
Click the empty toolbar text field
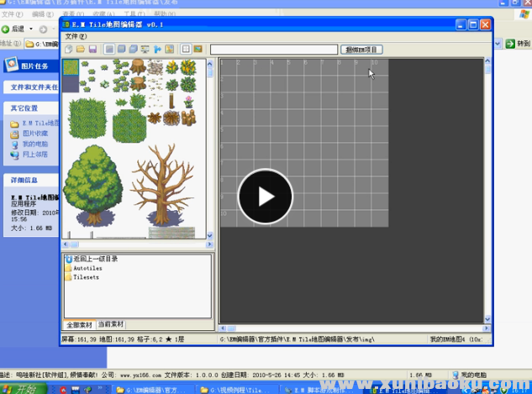point(272,50)
